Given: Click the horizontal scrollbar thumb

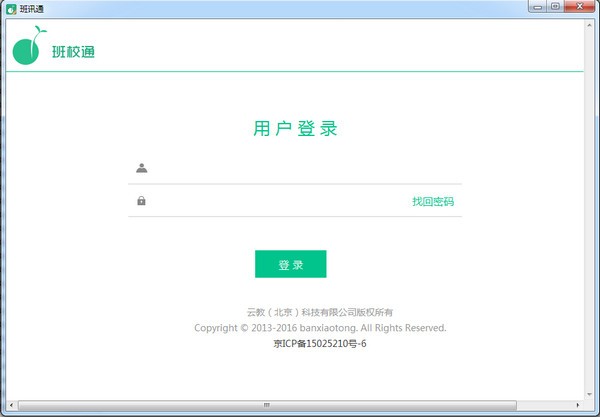Looking at the screenshot, I should 267,405.
